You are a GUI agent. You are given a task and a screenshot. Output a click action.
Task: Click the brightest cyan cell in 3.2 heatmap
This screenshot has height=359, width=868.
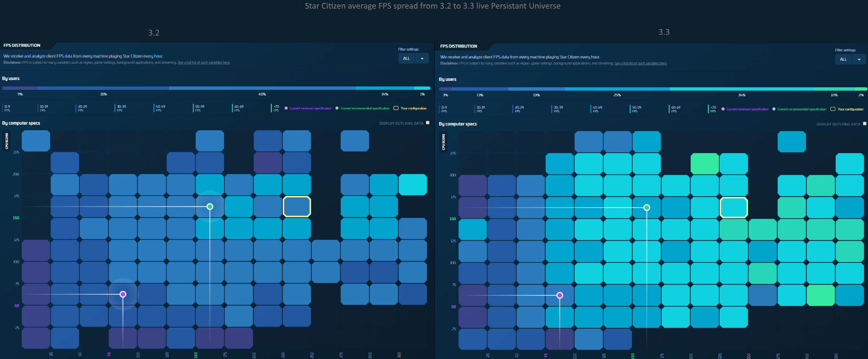pyautogui.click(x=413, y=185)
